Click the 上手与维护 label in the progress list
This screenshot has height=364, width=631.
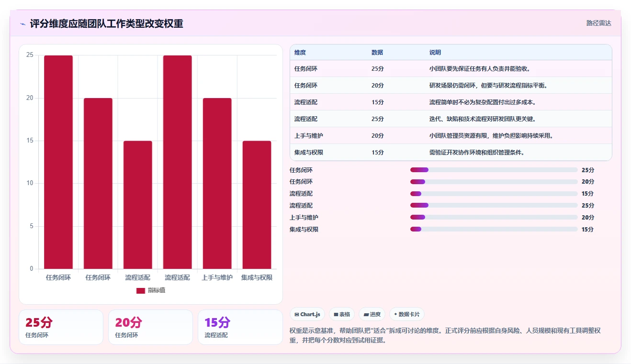(x=304, y=217)
